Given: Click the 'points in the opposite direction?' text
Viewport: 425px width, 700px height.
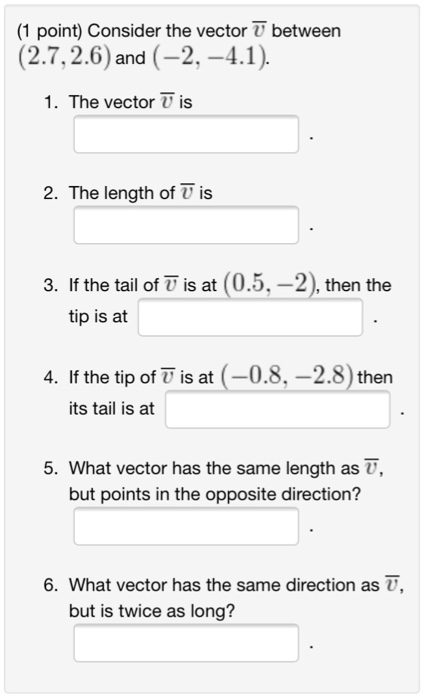Looking at the screenshot, I should click(x=230, y=494).
